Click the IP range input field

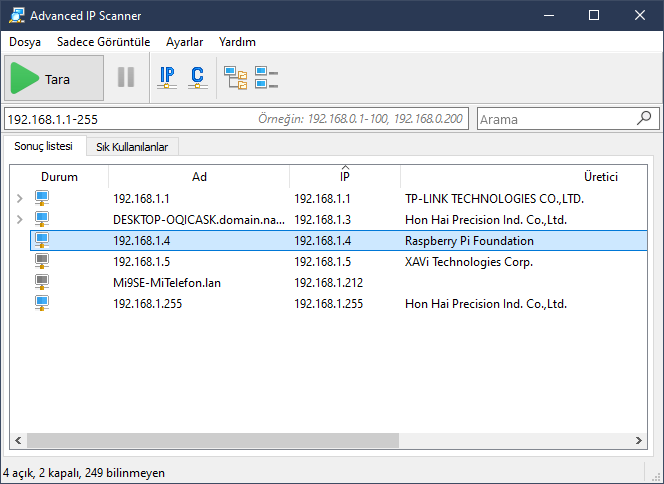pos(236,119)
